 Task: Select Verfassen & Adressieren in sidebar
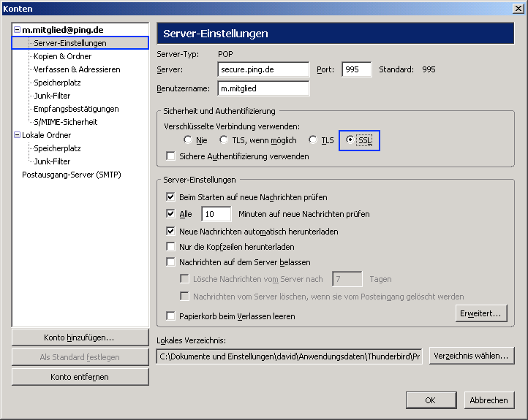click(x=77, y=69)
